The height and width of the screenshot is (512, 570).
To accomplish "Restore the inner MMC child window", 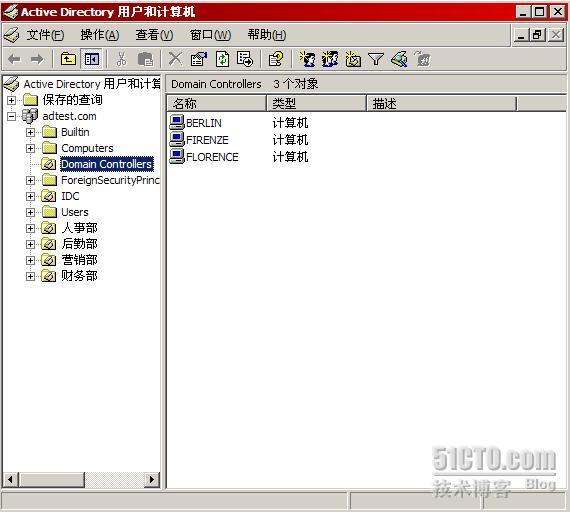I will [x=538, y=35].
